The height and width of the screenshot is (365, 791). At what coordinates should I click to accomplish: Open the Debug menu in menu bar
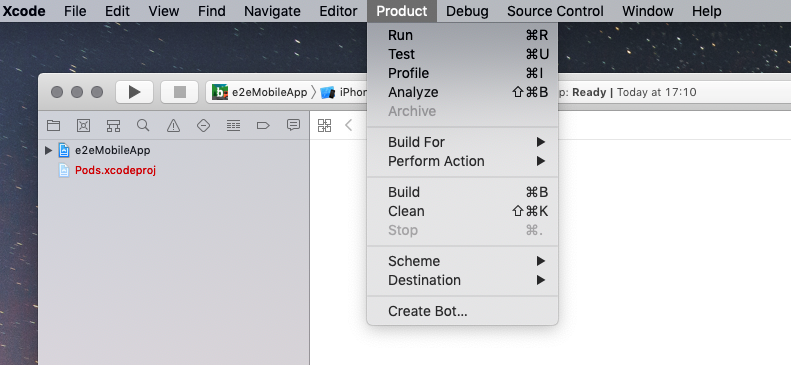click(x=467, y=11)
